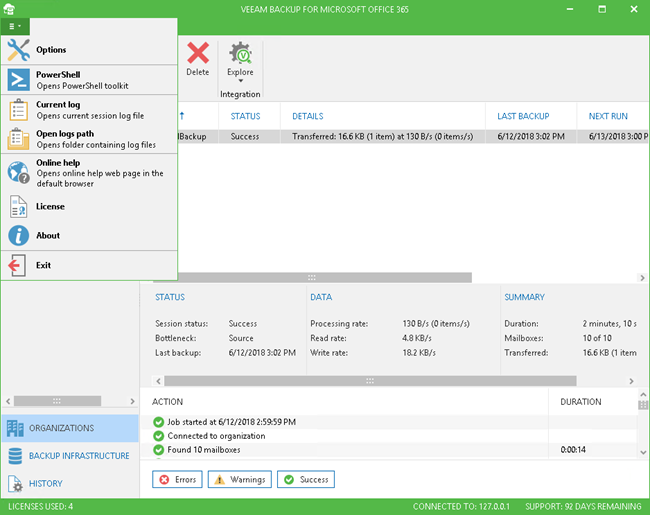Image resolution: width=650 pixels, height=515 pixels.
Task: Click CONNECTED TO: 127.0.0.1 status text
Action: click(461, 507)
